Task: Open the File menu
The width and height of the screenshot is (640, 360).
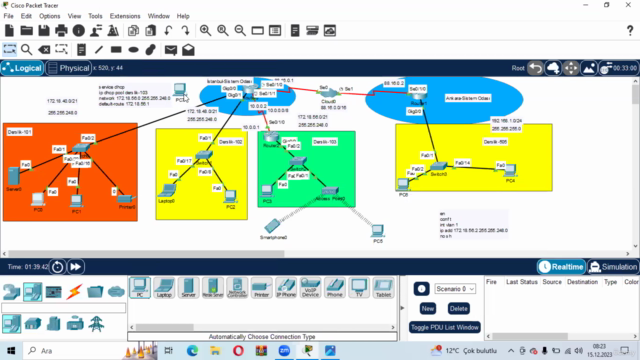Action: tap(8, 16)
